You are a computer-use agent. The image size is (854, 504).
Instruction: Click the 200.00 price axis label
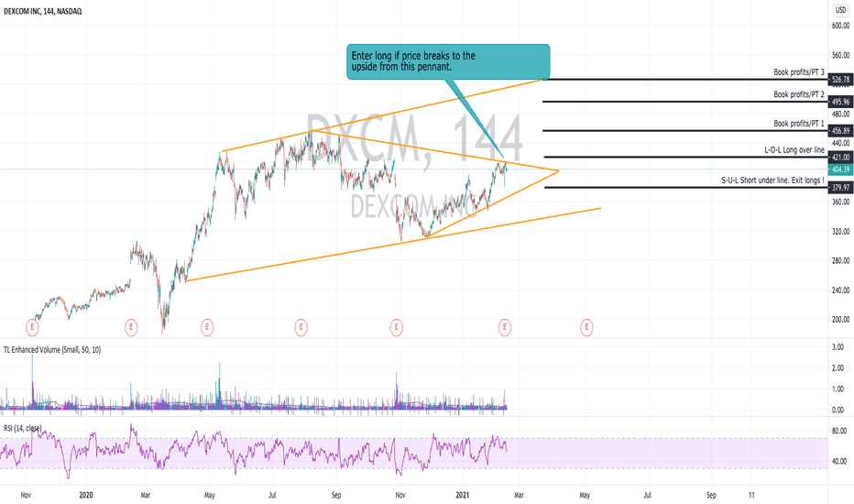840,320
